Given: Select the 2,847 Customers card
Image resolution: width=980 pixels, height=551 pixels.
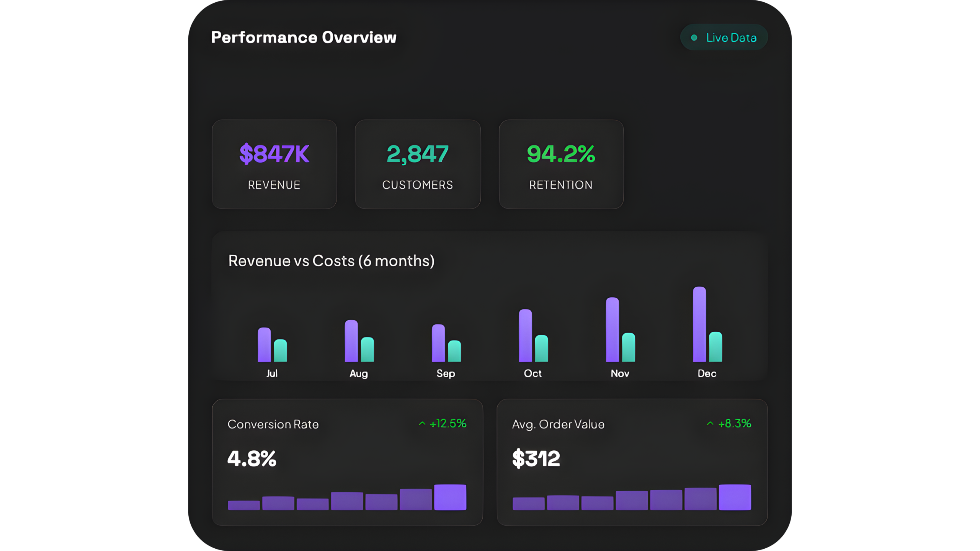Looking at the screenshot, I should tap(418, 164).
